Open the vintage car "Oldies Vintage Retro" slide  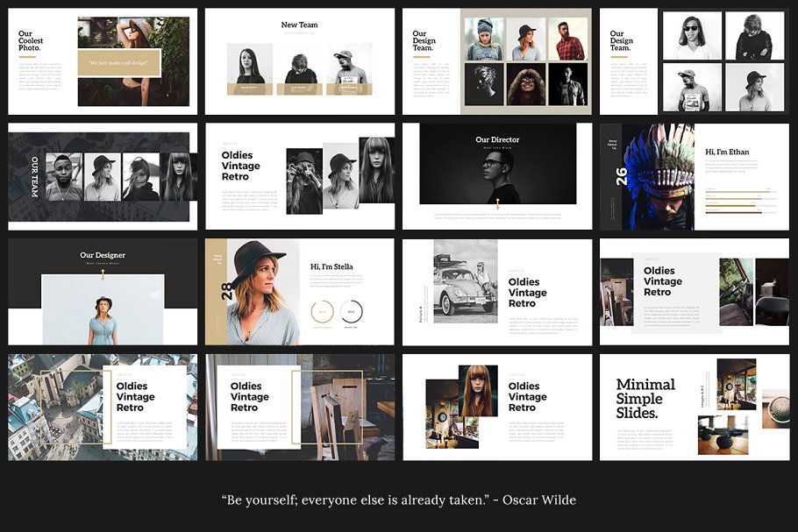click(497, 290)
